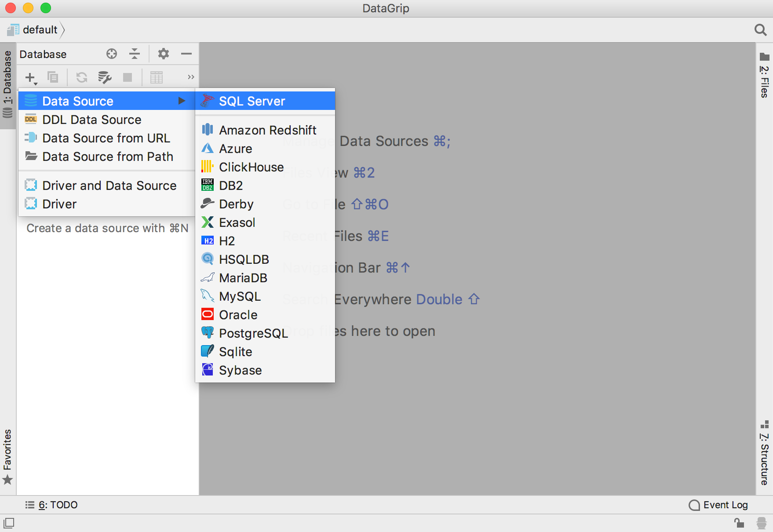Choose Oracle data source
This screenshot has width=773, height=532.
coord(265,315)
